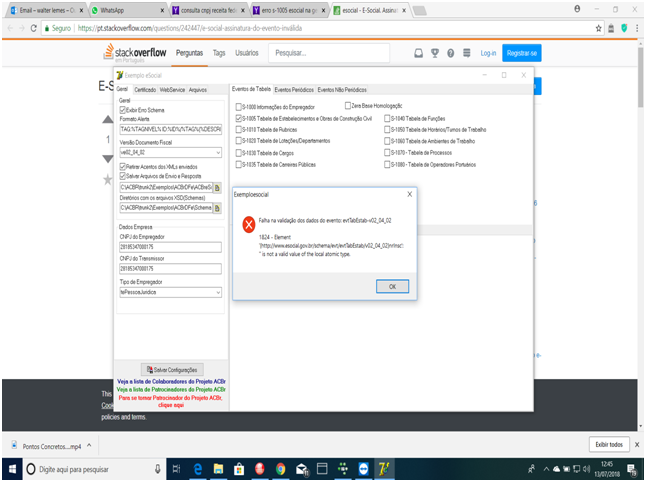Check S-1010 Tabela de Rubricas
Viewport: 646px width, 482px height.
click(x=239, y=129)
